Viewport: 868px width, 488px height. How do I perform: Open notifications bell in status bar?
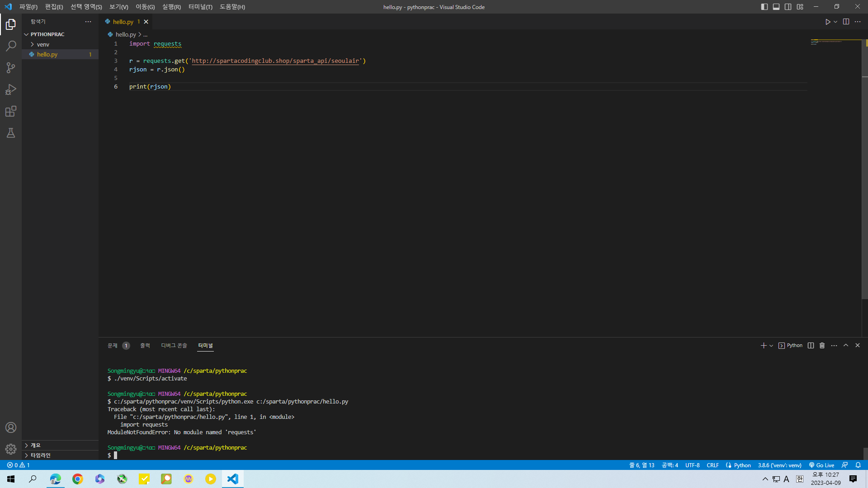[858, 465]
